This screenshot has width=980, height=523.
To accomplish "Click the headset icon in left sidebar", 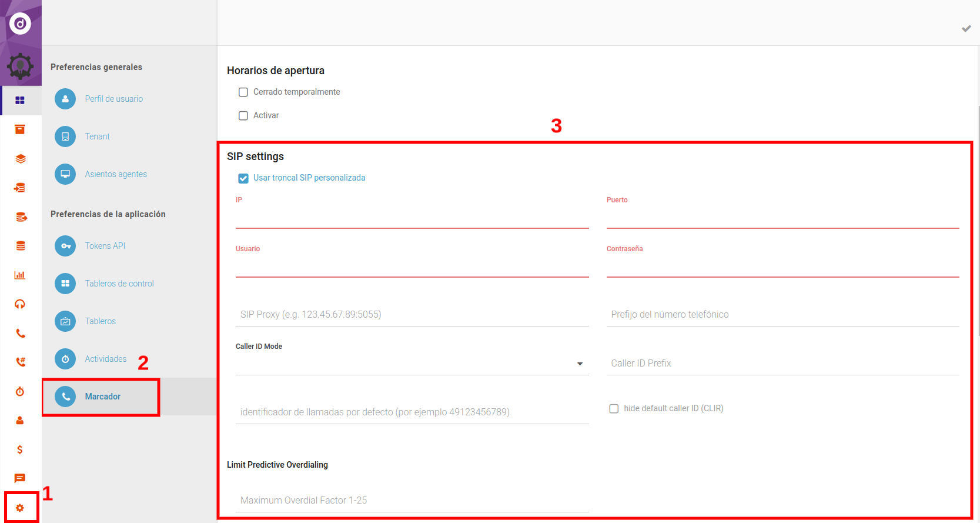I will click(x=20, y=304).
